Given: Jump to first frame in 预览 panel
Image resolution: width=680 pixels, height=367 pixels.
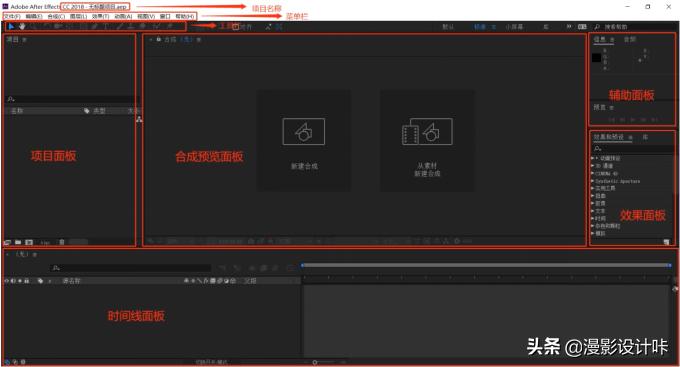Looking at the screenshot, I should (611, 119).
